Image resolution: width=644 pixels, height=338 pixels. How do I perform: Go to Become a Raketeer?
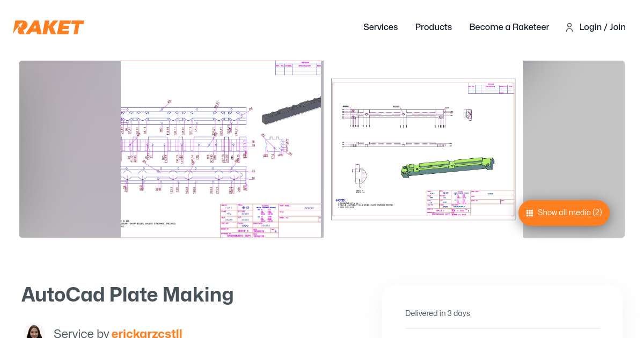coord(509,27)
